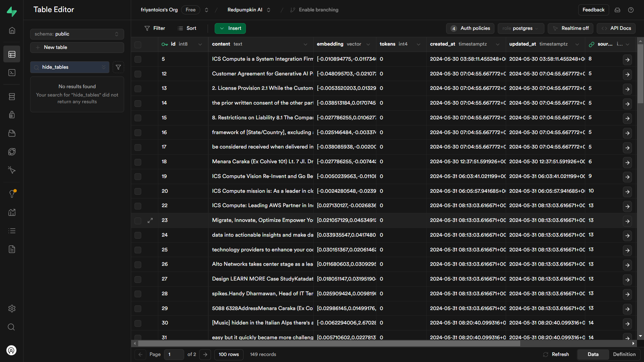Open the Logs list icon

click(x=12, y=231)
